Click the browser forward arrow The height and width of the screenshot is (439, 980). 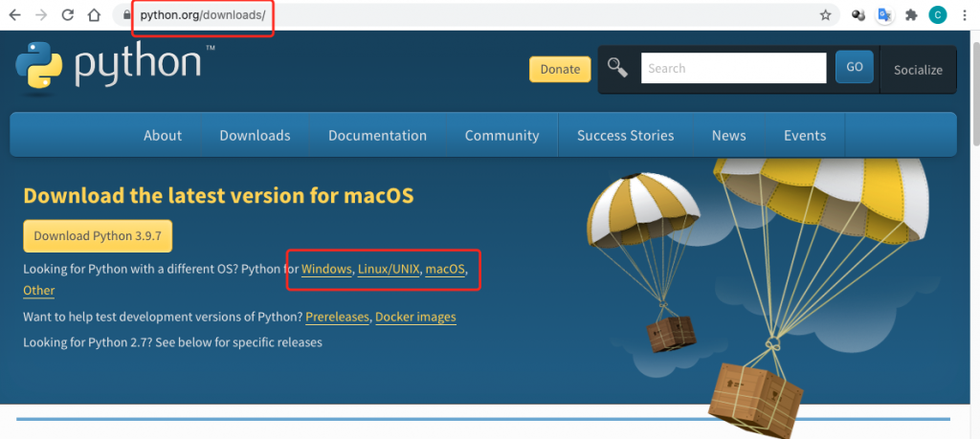coord(41,15)
